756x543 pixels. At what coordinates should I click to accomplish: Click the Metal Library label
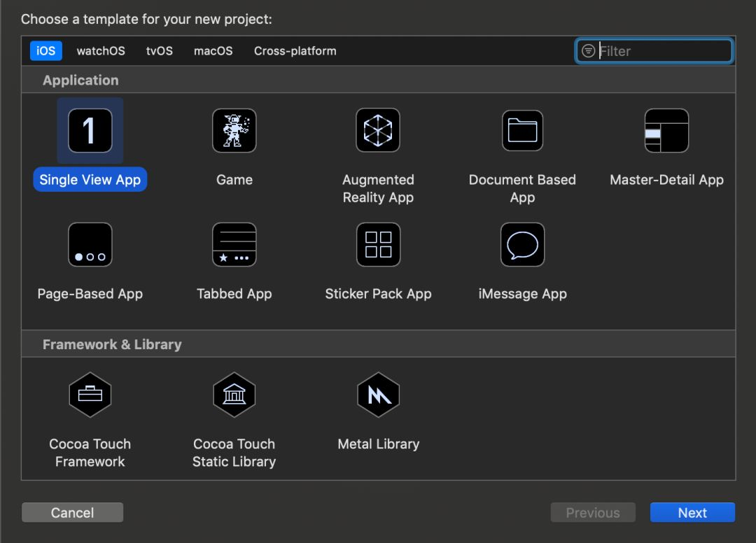pyautogui.click(x=378, y=444)
